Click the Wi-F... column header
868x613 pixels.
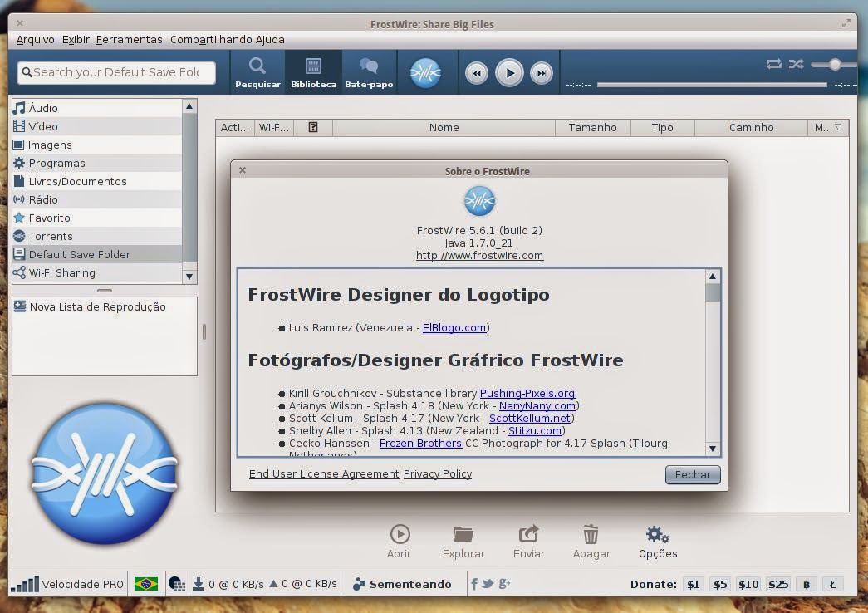(x=274, y=127)
